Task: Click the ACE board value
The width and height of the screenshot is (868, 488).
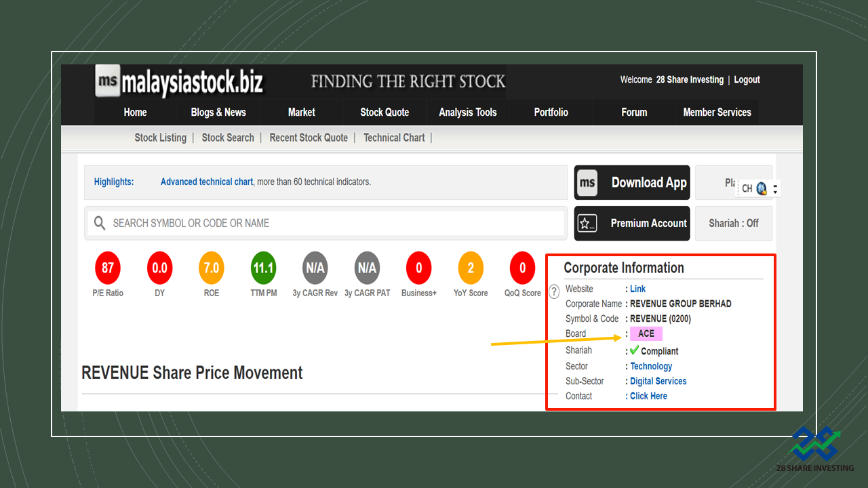Action: tap(646, 333)
